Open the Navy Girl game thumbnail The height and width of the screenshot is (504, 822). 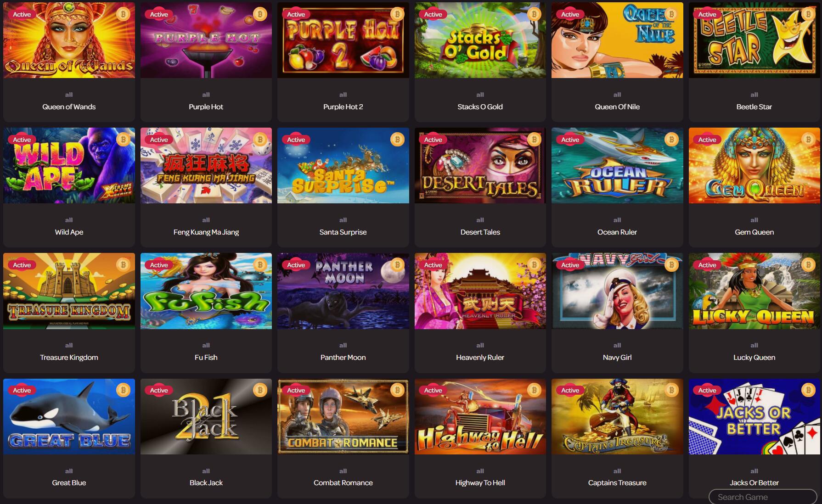click(x=617, y=291)
